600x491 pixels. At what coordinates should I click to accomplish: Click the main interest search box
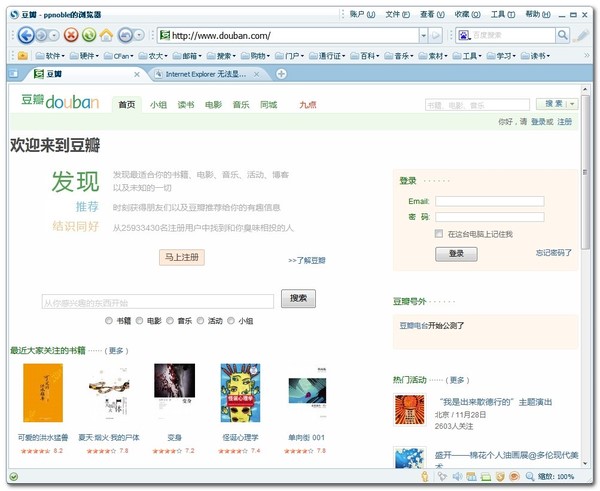pyautogui.click(x=158, y=302)
